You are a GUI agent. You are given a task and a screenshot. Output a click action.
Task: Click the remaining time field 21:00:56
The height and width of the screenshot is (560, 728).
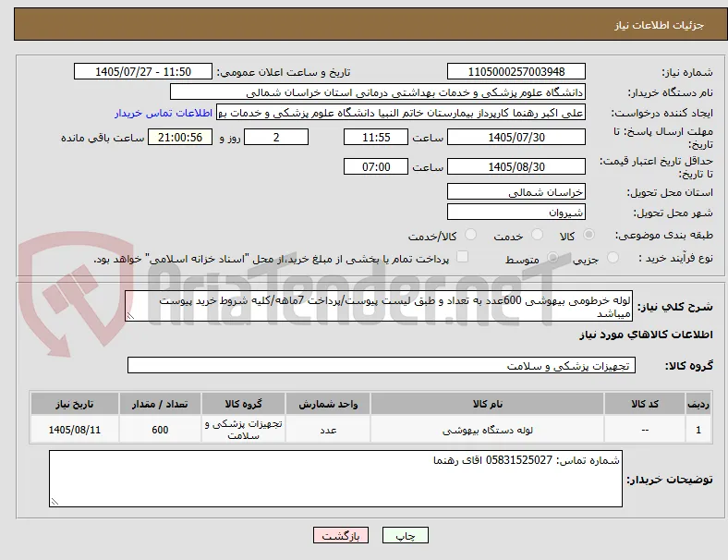(180, 138)
